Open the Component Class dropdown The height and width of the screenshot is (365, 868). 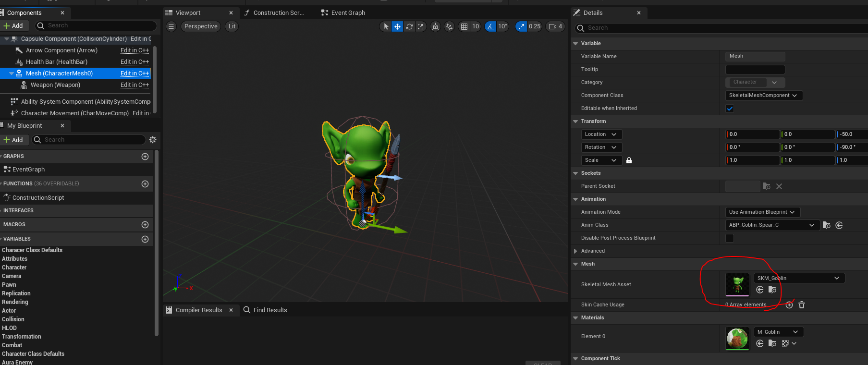(x=764, y=96)
